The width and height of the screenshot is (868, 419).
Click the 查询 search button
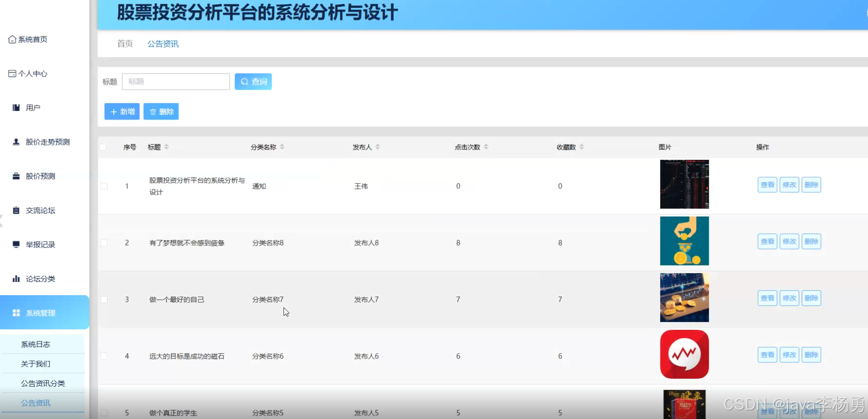click(x=253, y=81)
